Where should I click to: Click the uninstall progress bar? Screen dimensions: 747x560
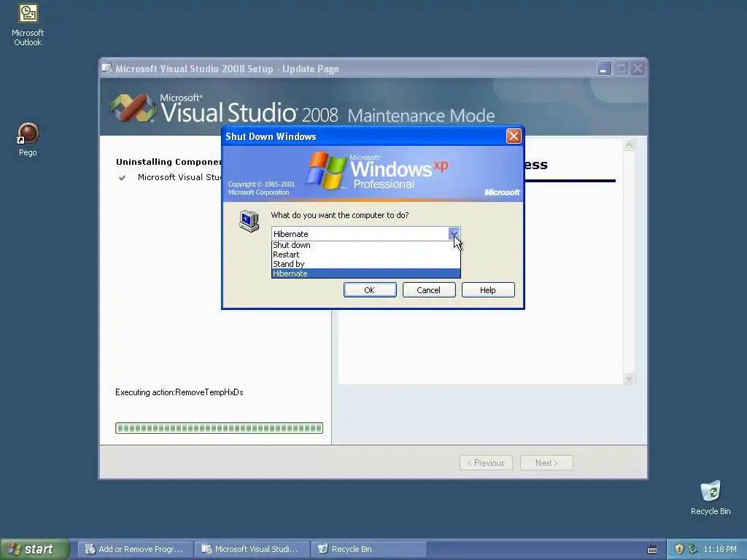pos(219,428)
